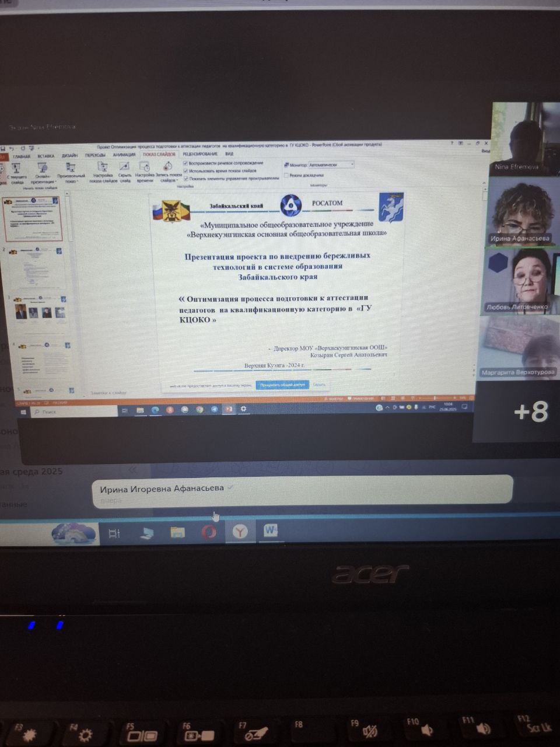Image resolution: width=560 pixels, height=747 pixels.
Task: Open the shared-screen PowerPoint taskbar icon
Action: pos(229,409)
